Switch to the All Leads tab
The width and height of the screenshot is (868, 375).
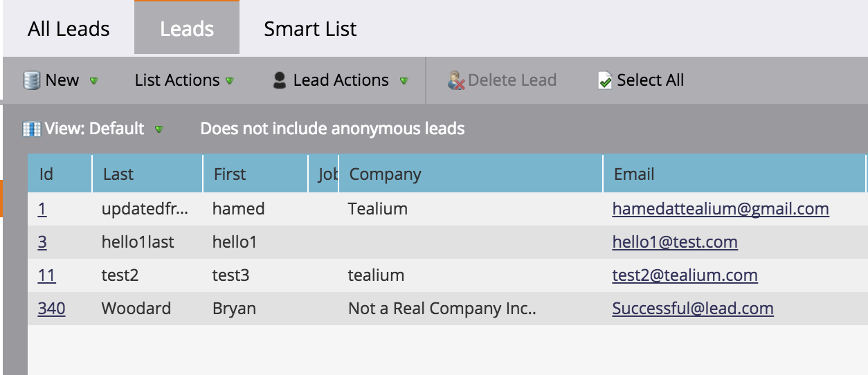pos(69,29)
